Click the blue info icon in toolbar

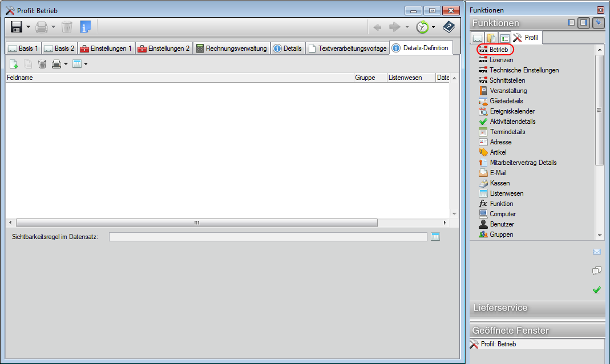coord(85,27)
